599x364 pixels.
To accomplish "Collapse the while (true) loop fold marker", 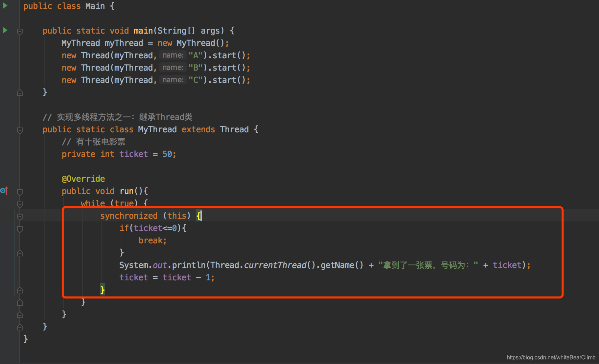I will tap(20, 204).
